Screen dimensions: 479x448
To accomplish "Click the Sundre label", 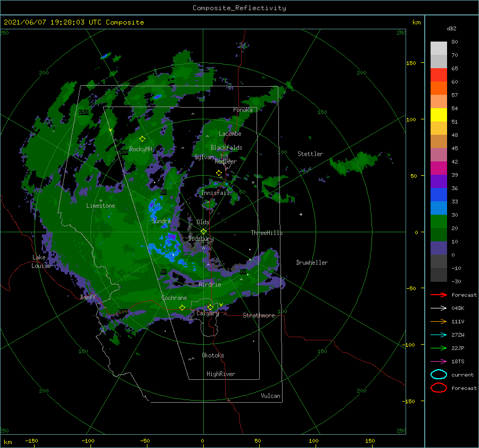I will click(x=161, y=221).
